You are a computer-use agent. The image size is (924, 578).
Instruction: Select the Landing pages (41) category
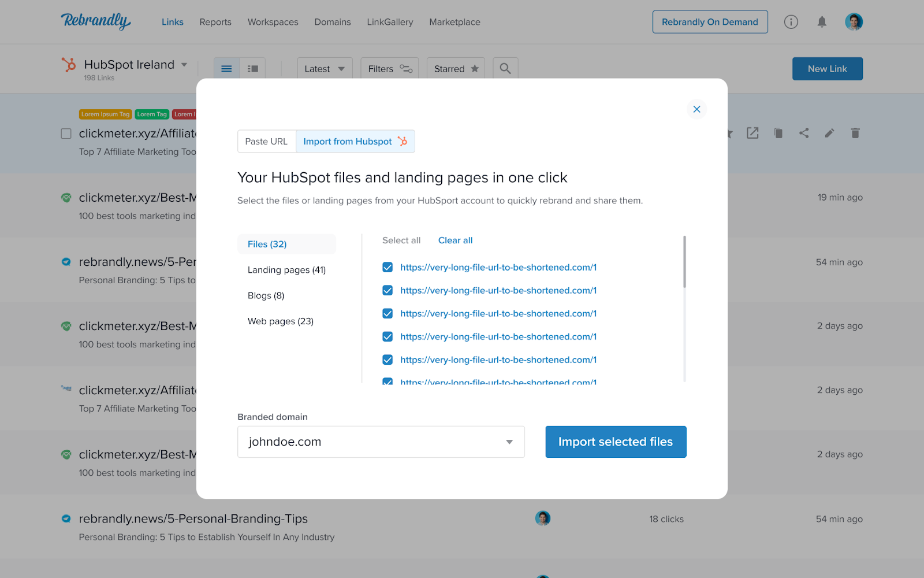coord(286,270)
